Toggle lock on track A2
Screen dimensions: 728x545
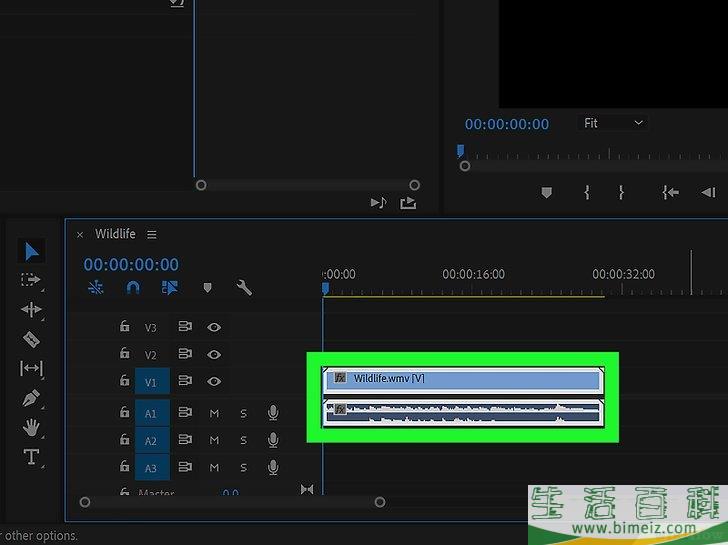click(124, 439)
